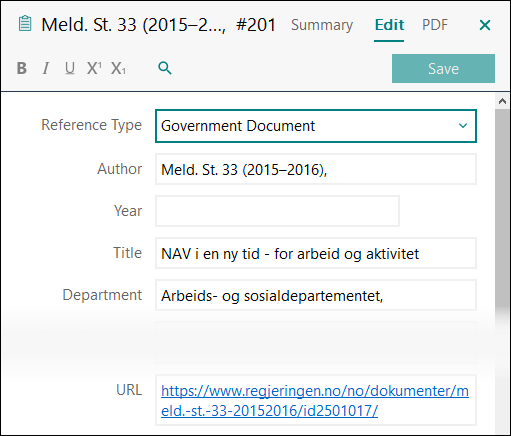Apply Subscript formatting
This screenshot has width=511, height=436.
tap(118, 68)
